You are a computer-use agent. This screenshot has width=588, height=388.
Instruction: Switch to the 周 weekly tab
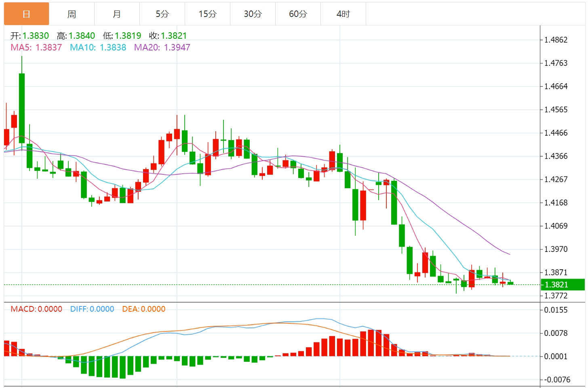pos(72,14)
